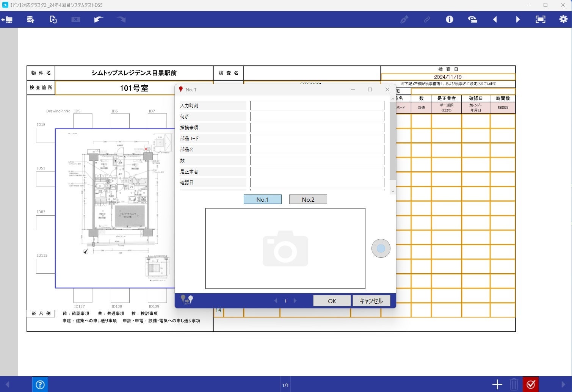This screenshot has height=392, width=572.
Task: Switch to the No.2 photo tab
Action: (308, 199)
